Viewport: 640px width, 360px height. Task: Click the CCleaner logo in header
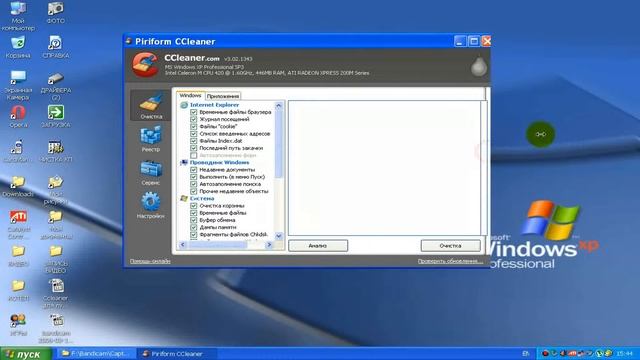pos(144,64)
